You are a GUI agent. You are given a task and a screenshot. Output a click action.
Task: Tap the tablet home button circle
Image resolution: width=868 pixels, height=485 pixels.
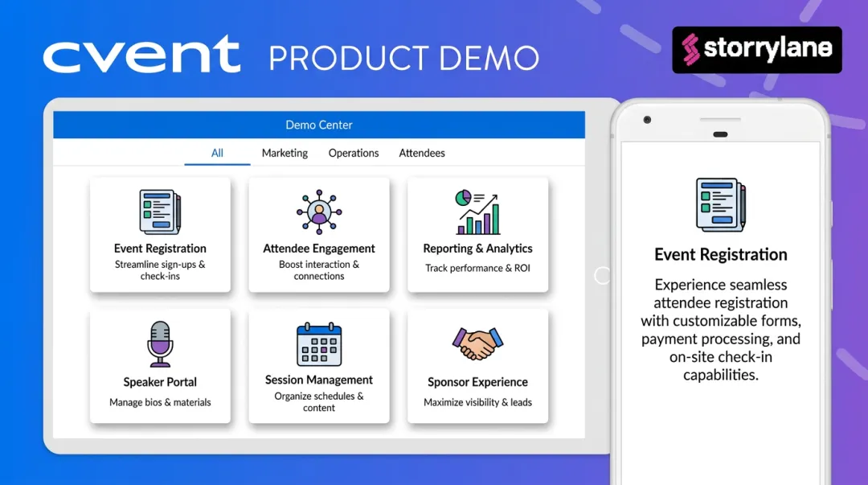point(602,276)
